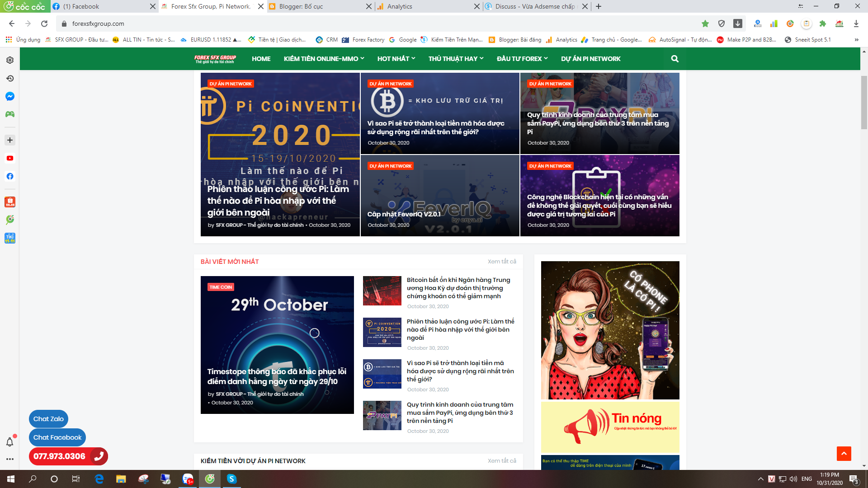Open Messenger icon in browser sidebar
The image size is (868, 488).
click(x=10, y=96)
